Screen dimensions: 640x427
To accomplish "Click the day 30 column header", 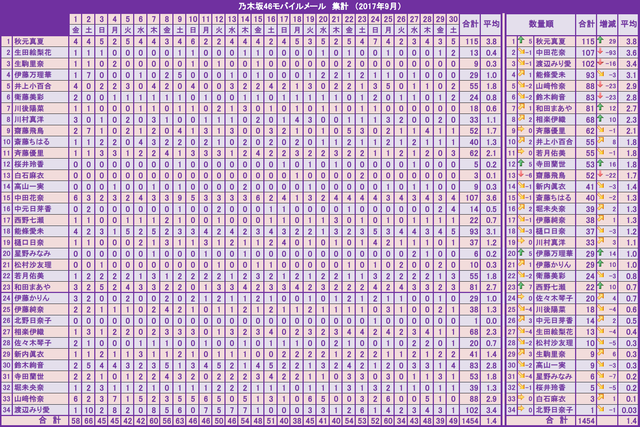I will point(453,19).
